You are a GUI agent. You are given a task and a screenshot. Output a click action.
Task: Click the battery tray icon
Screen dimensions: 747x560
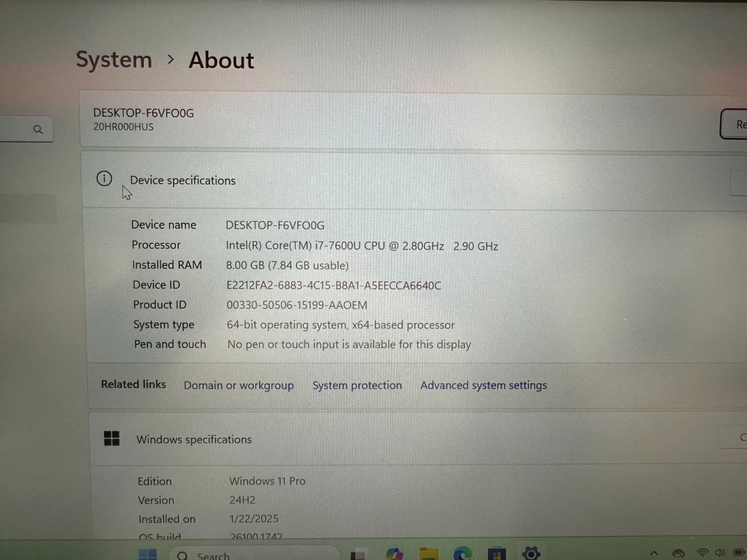(x=739, y=553)
